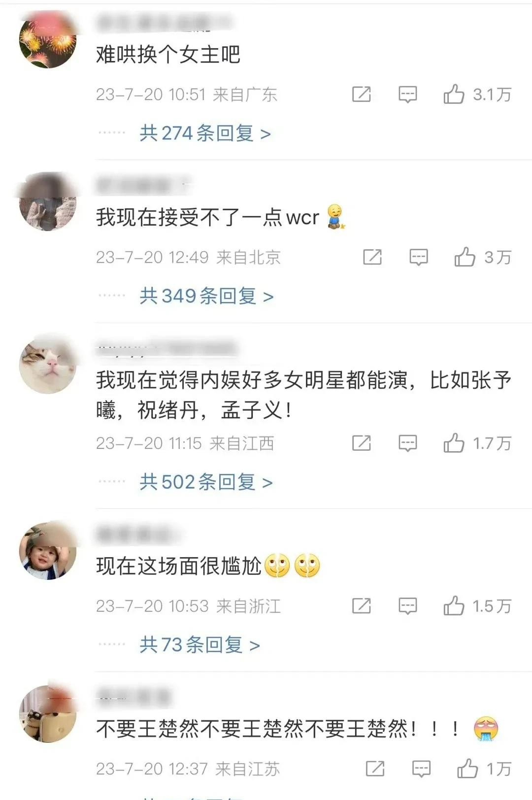The width and height of the screenshot is (532, 800).
Task: Reply to the comment '难哄换个女主吧'
Action: [x=407, y=94]
